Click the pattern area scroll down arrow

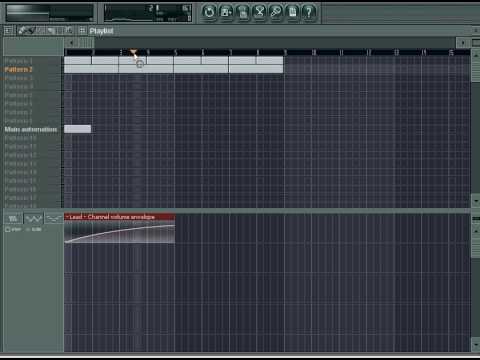[x=476, y=201]
